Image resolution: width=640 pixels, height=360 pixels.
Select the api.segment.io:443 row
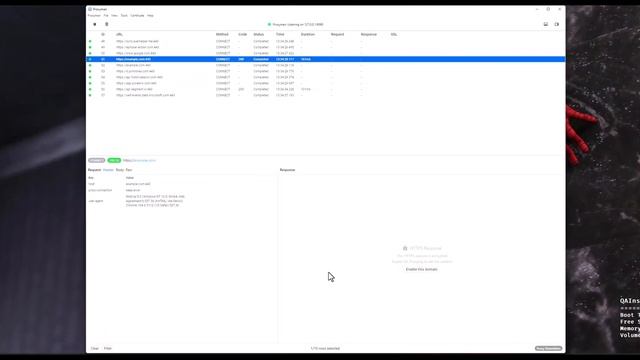pos(326,89)
